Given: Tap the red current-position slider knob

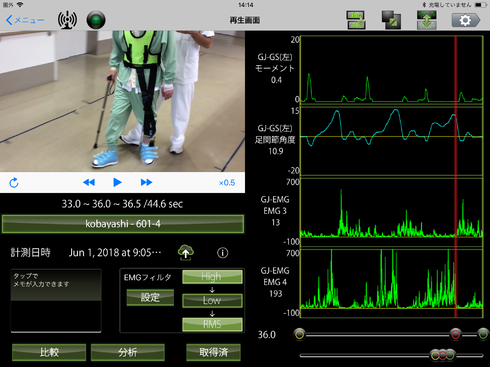Looking at the screenshot, I should coord(456,334).
